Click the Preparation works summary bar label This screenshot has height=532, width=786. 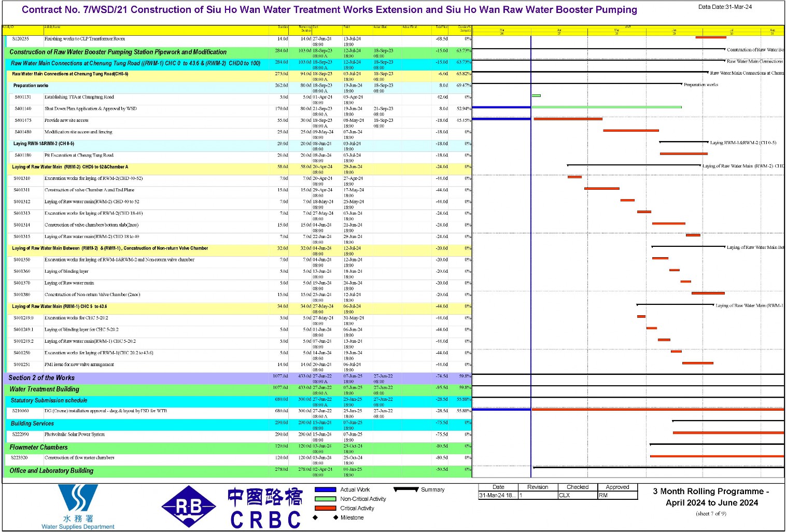[x=701, y=85]
